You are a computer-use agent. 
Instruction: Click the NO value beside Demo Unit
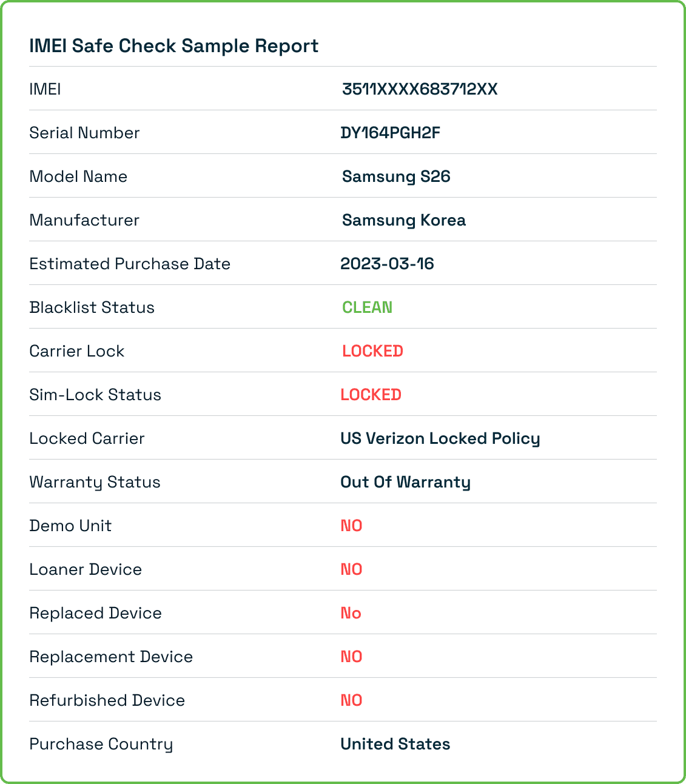coord(351,526)
